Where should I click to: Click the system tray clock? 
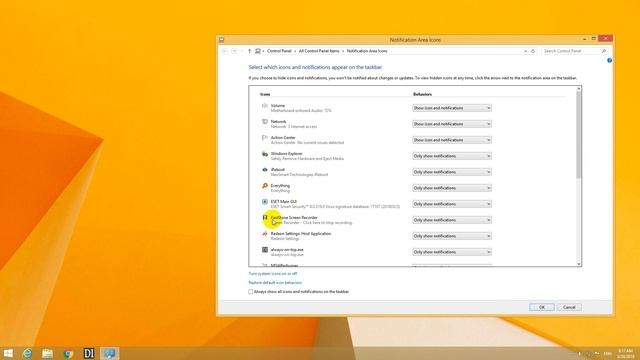625,353
